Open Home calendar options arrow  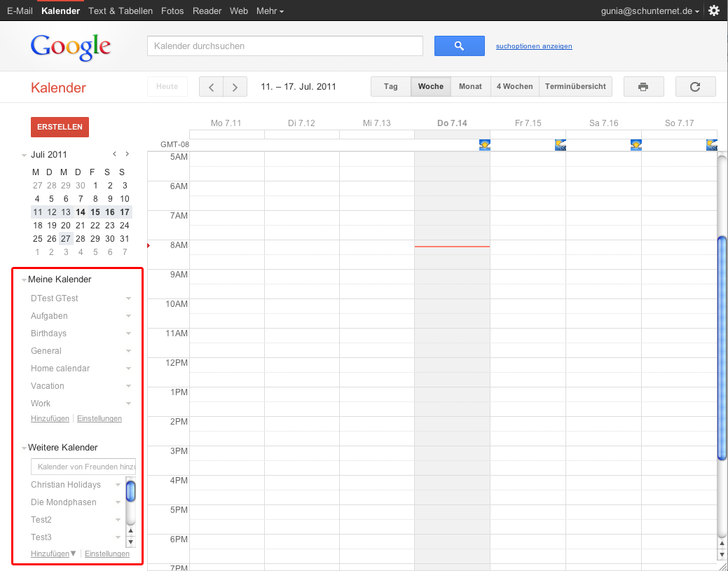pyautogui.click(x=129, y=369)
